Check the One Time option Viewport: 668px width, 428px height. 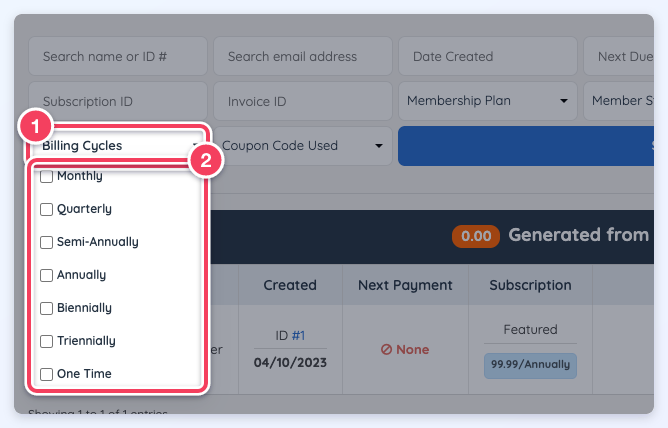click(x=46, y=374)
